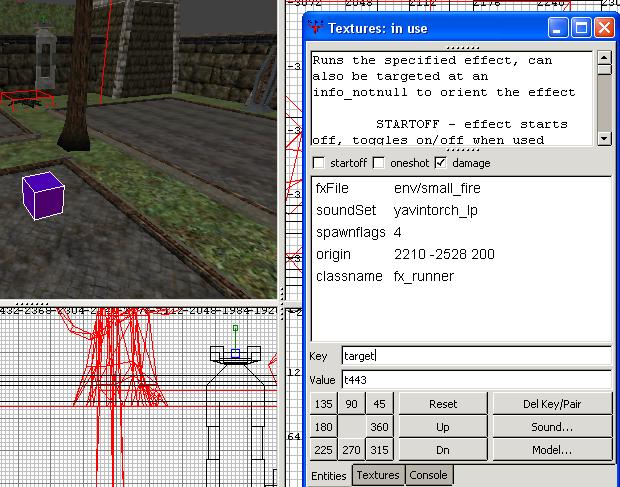Open the Model... browser

point(552,450)
